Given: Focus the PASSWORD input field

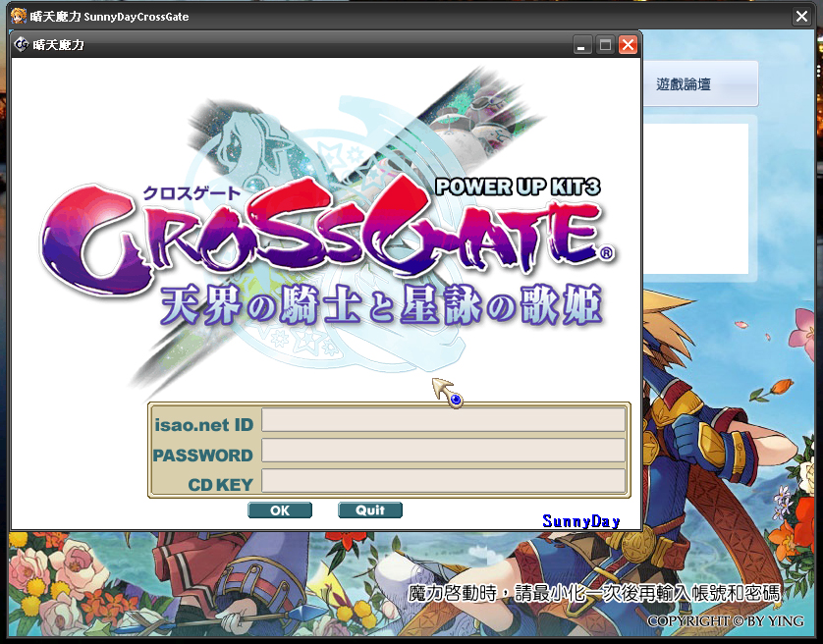Looking at the screenshot, I should (x=444, y=451).
